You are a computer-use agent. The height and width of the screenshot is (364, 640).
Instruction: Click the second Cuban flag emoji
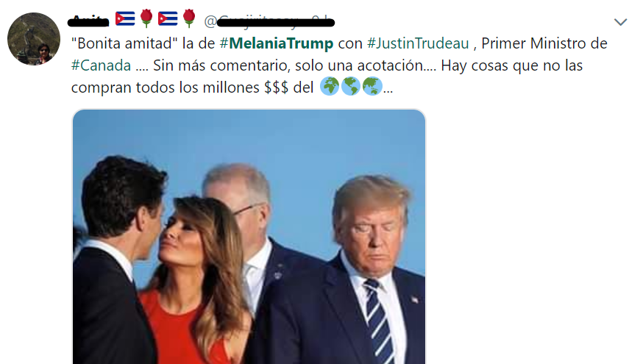coord(168,19)
